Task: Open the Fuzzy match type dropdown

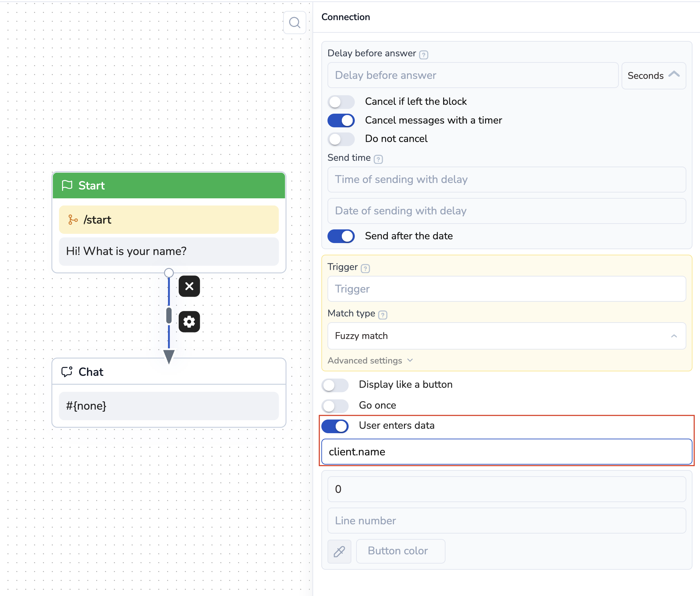Action: click(x=506, y=336)
